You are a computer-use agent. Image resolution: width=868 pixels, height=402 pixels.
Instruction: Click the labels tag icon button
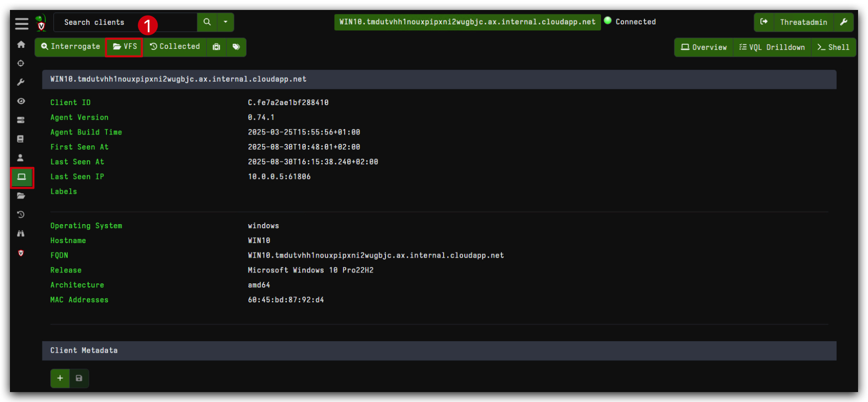[236, 47]
